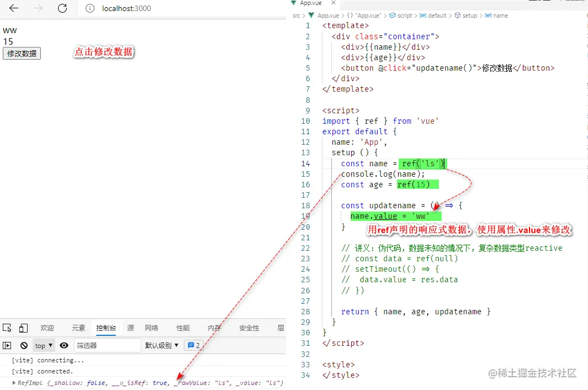Image resolution: width=588 pixels, height=390 pixels.
Task: Activate the inspect element picker icon
Action: tap(7, 328)
